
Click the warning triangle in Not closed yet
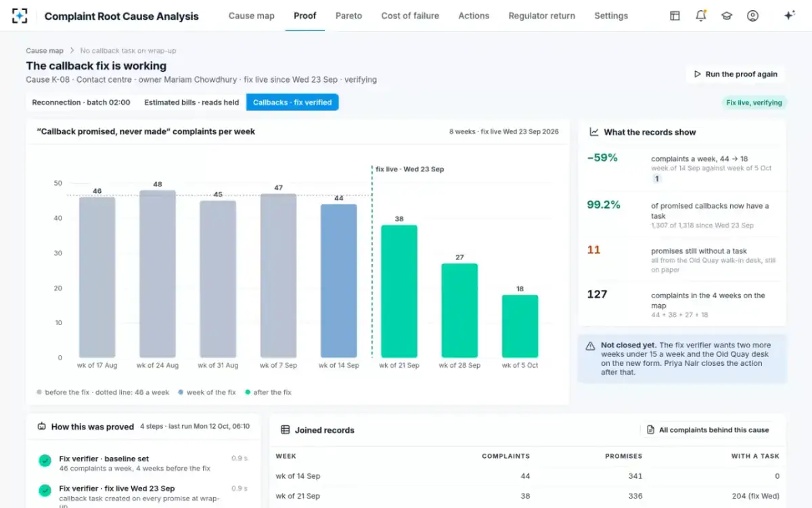(x=591, y=345)
